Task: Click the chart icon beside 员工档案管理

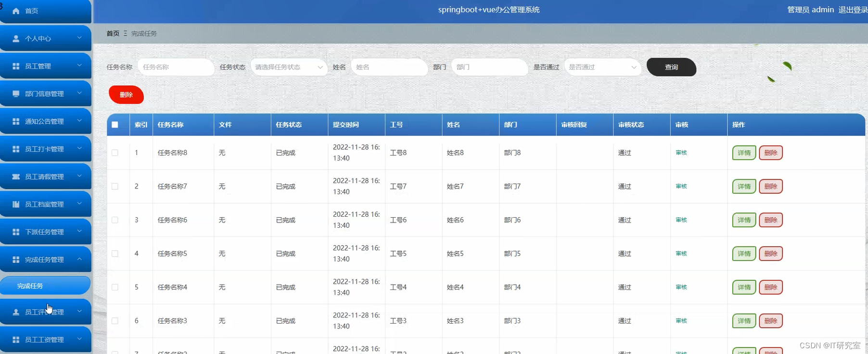Action: click(16, 204)
